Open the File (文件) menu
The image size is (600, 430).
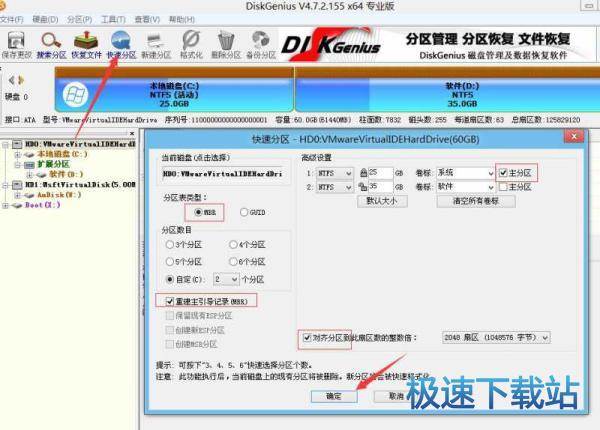point(11,19)
